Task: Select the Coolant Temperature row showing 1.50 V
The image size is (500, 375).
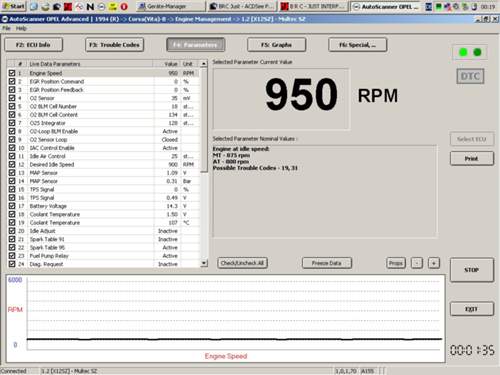Action: pos(103,214)
